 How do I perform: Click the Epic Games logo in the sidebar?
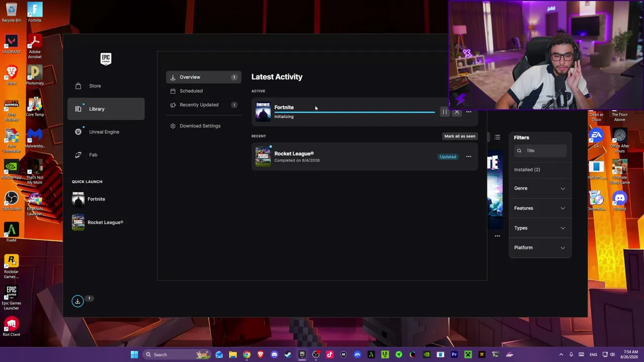click(106, 59)
